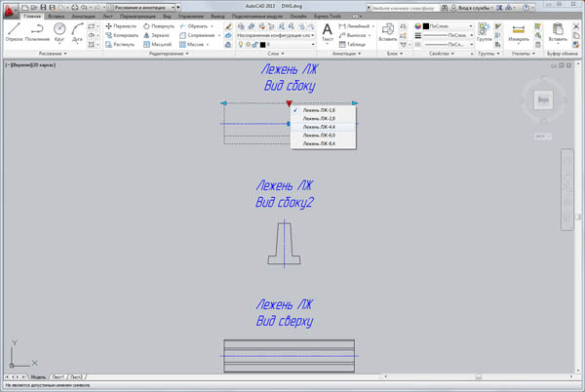Screen dimensions: 585x392
Task: Click the Массив array tool
Action: point(191,45)
